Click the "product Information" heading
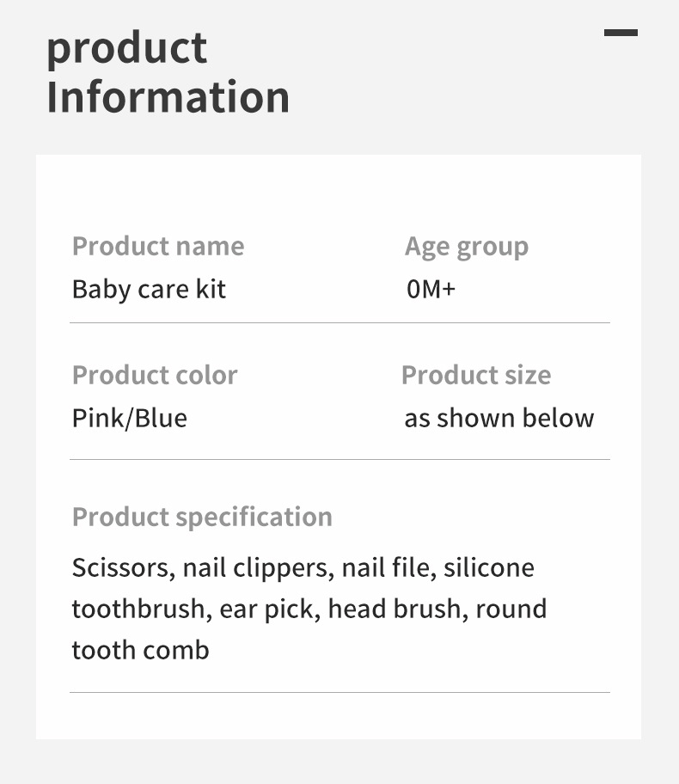Screen dimensions: 679x784 point(168,72)
